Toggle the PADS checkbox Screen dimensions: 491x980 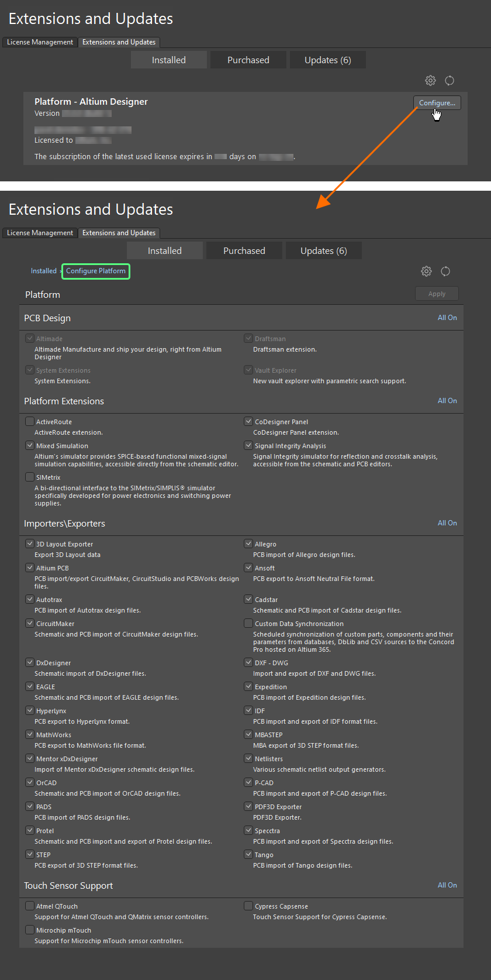(30, 806)
